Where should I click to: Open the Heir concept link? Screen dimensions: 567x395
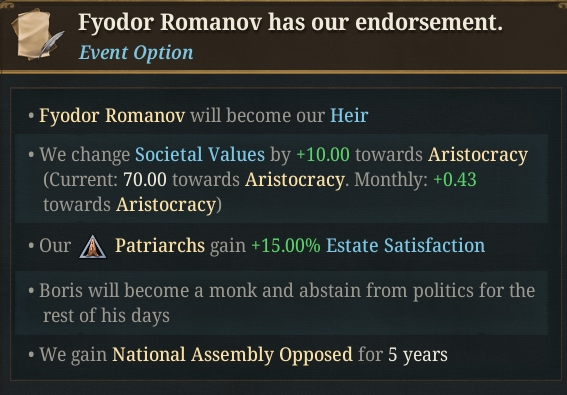pyautogui.click(x=349, y=116)
